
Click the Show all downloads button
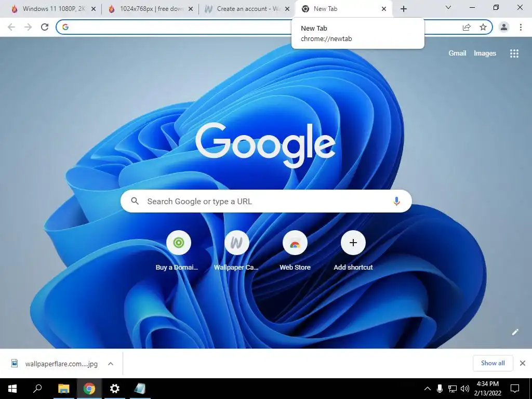(493, 363)
